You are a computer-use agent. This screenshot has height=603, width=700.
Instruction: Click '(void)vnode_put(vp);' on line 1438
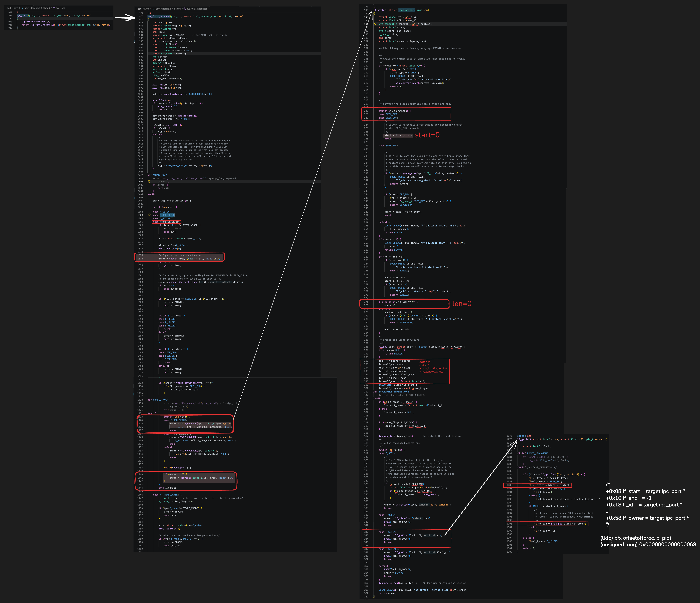click(177, 468)
